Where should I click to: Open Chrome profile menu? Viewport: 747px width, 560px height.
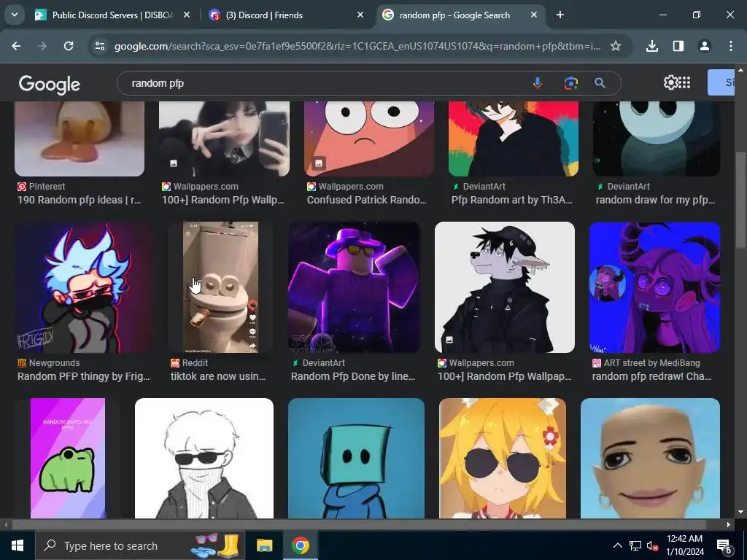click(x=705, y=46)
